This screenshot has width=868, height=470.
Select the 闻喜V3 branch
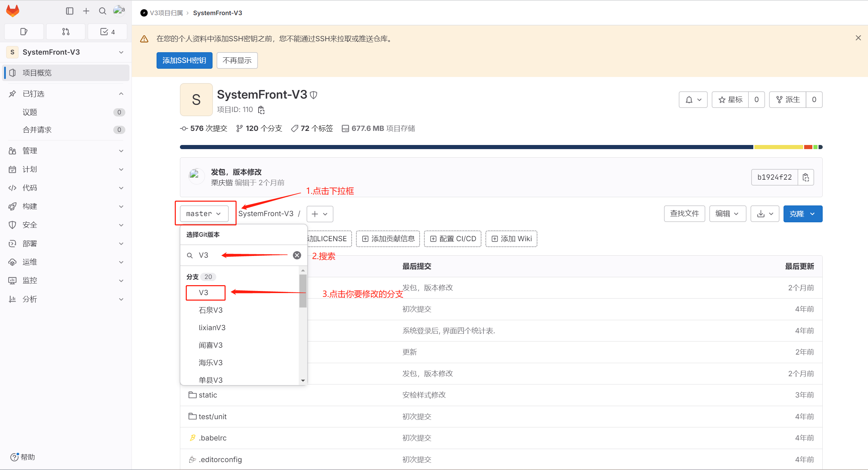(240, 345)
